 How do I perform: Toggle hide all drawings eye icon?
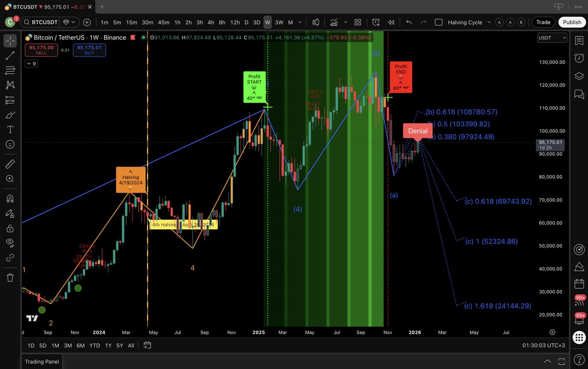pyautogui.click(x=10, y=243)
